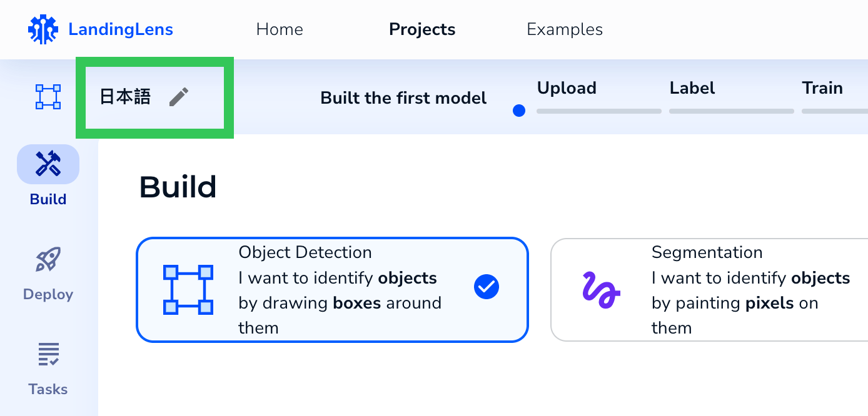Open Tasks via the checklist icon
The image size is (868, 416).
coord(48,354)
